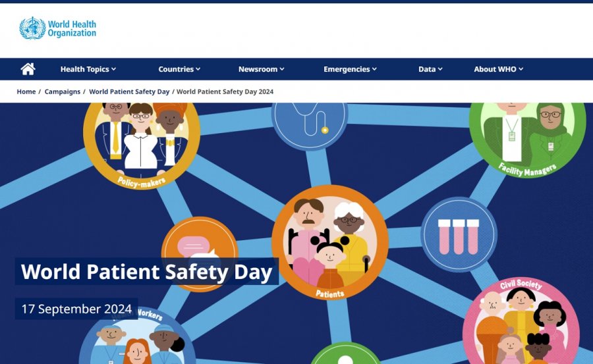Expand the chevron next to Emergencies
The height and width of the screenshot is (364, 593).
(x=374, y=69)
